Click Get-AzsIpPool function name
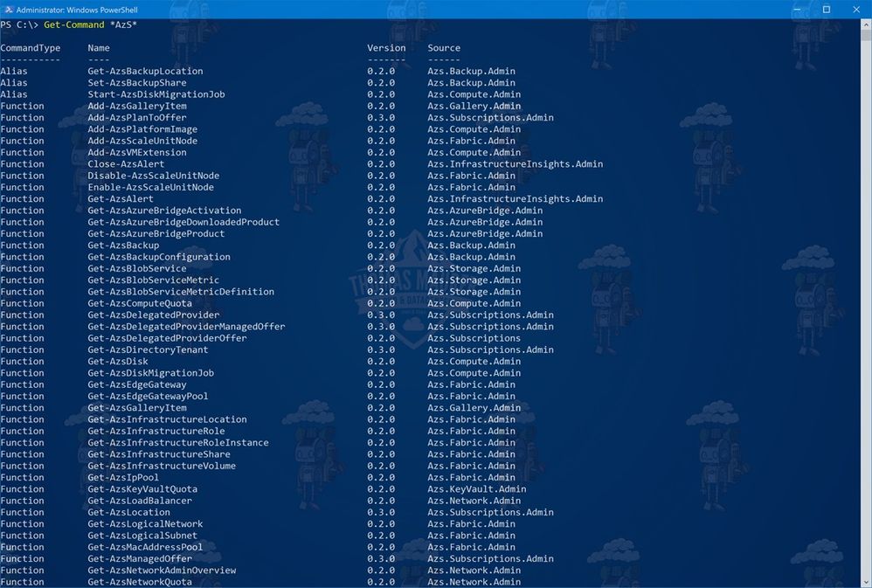The image size is (872, 588). (123, 478)
